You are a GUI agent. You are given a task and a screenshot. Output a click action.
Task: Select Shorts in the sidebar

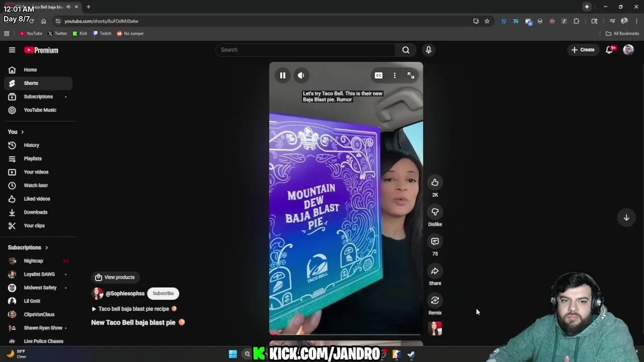[38, 83]
